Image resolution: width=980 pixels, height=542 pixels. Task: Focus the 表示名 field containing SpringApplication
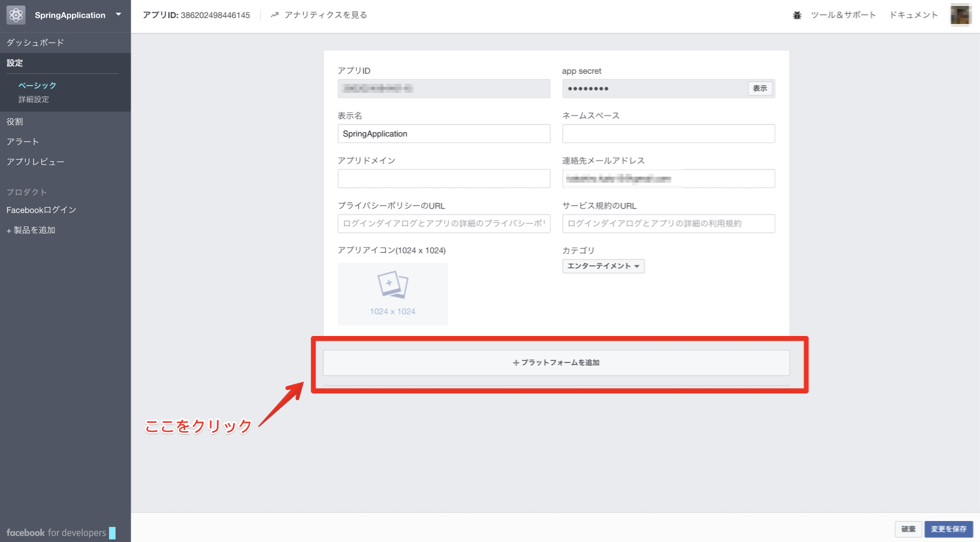(444, 134)
